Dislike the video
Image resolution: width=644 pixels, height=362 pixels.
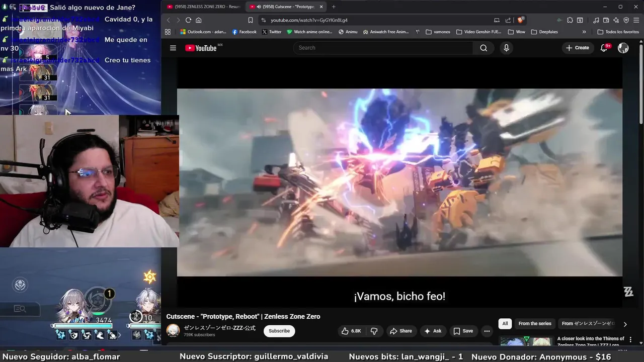click(374, 331)
